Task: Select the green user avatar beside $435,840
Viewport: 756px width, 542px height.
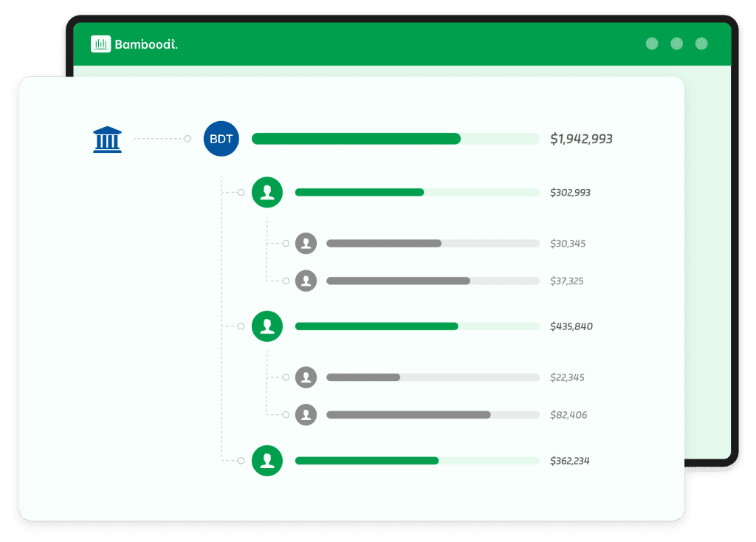Action: 267,326
